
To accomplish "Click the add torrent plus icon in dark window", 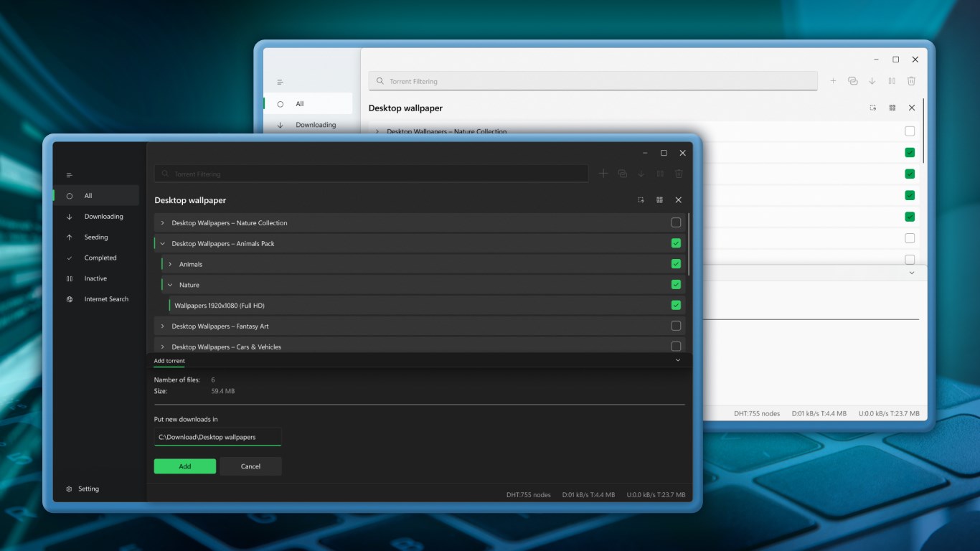I will pyautogui.click(x=603, y=174).
